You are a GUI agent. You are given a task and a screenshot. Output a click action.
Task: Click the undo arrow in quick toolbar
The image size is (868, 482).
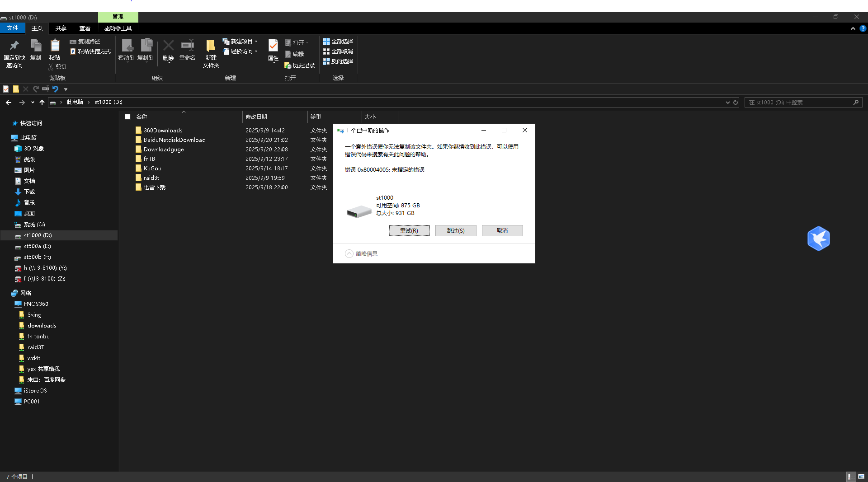click(55, 89)
